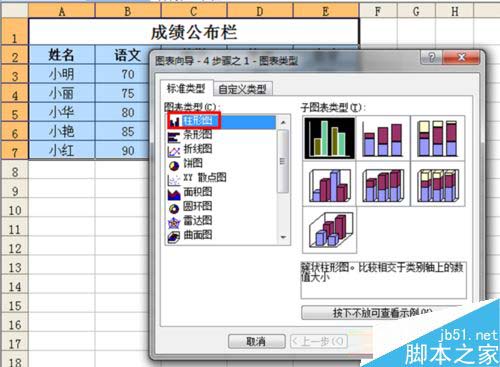The height and width of the screenshot is (367, 500).
Task: Click the 取消 cancel button
Action: coord(256,341)
